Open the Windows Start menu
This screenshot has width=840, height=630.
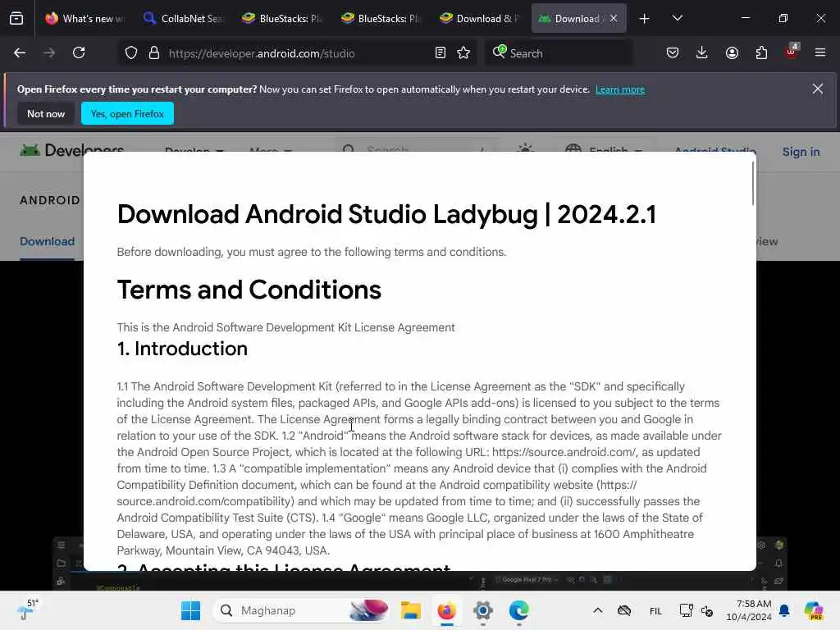pyautogui.click(x=190, y=610)
